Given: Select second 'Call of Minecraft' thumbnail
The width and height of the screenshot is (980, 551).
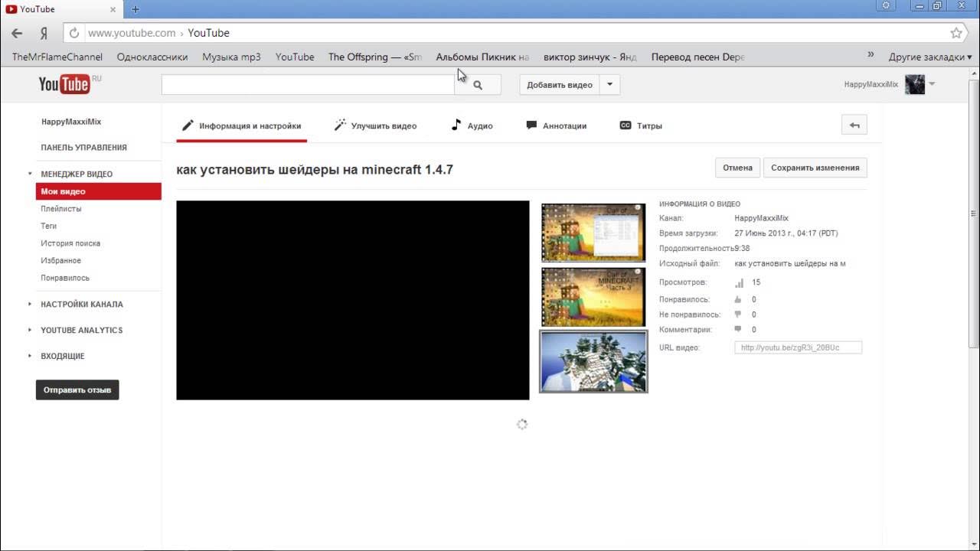Looking at the screenshot, I should point(594,296).
